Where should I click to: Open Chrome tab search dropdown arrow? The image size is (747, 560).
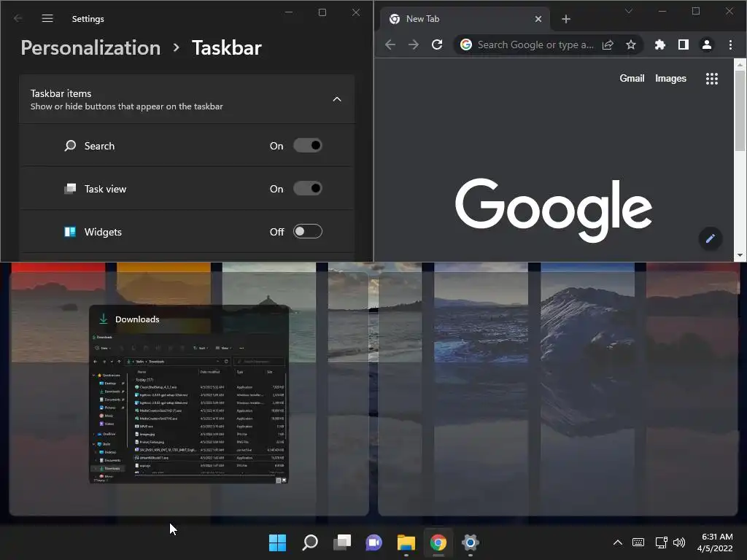click(x=628, y=11)
